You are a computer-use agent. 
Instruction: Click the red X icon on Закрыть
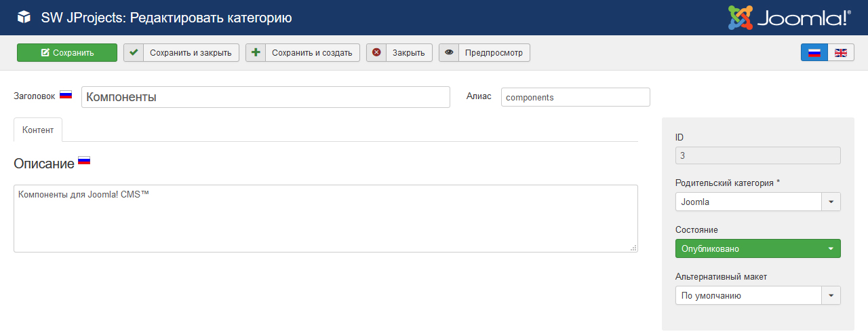click(376, 53)
